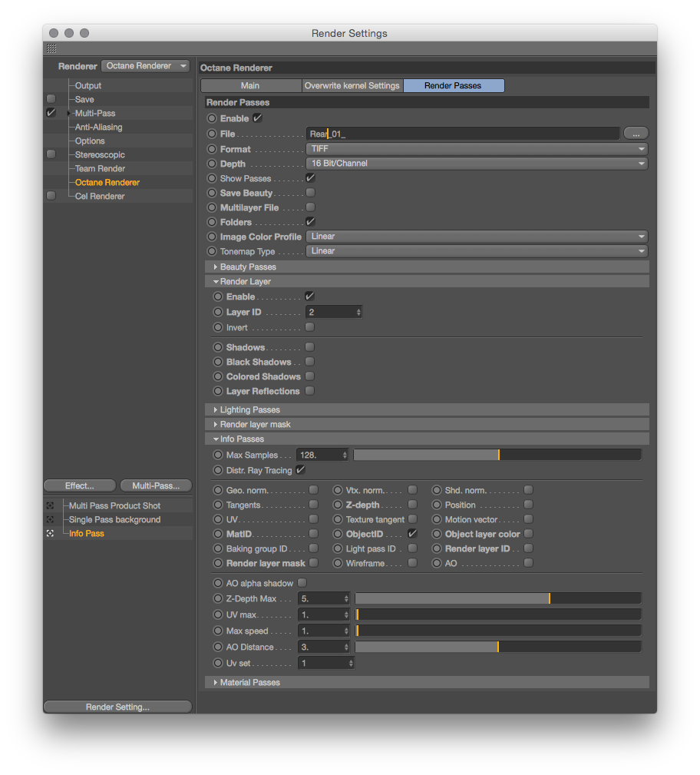Check the Invert checkbox
This screenshot has width=700, height=775.
[310, 326]
